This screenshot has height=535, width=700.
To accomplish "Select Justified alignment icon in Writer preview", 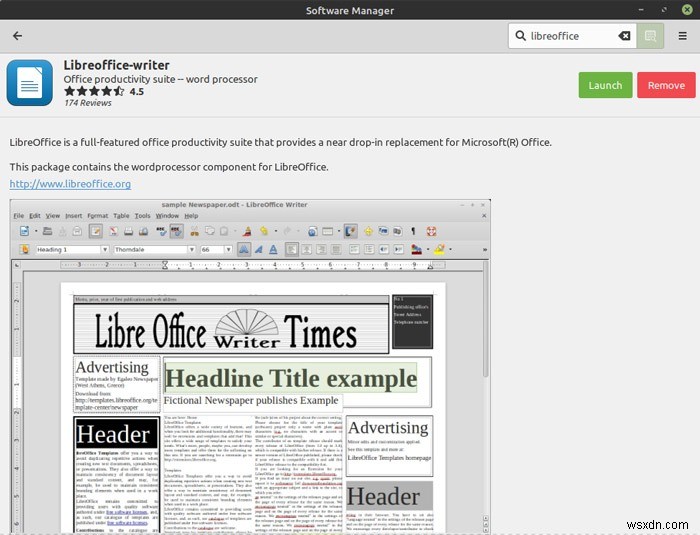I will tap(336, 250).
